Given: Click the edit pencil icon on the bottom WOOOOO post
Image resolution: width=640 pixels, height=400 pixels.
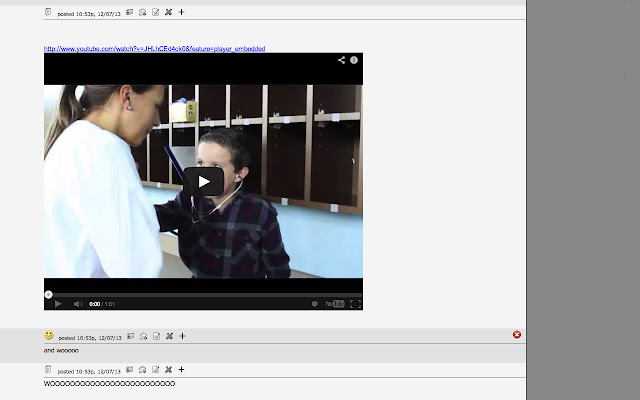Looking at the screenshot, I should (x=156, y=370).
